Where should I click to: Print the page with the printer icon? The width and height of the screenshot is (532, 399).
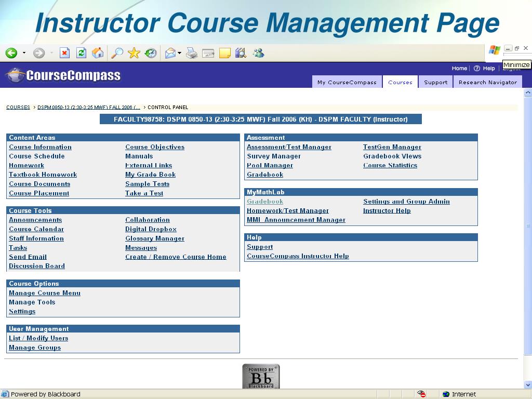192,54
